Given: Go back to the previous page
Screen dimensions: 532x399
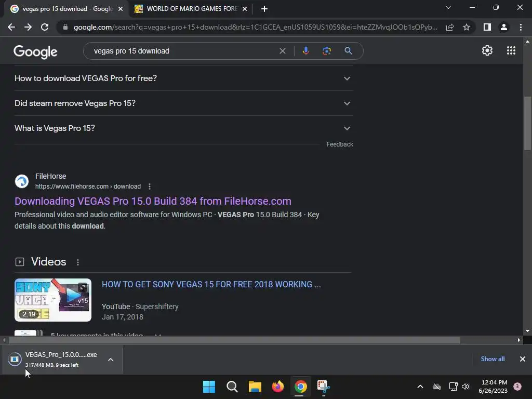Looking at the screenshot, I should point(11,27).
